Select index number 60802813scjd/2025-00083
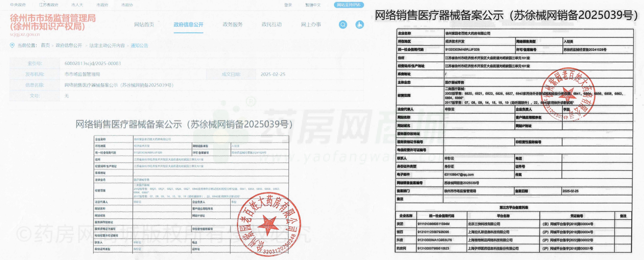 [x=93, y=63]
